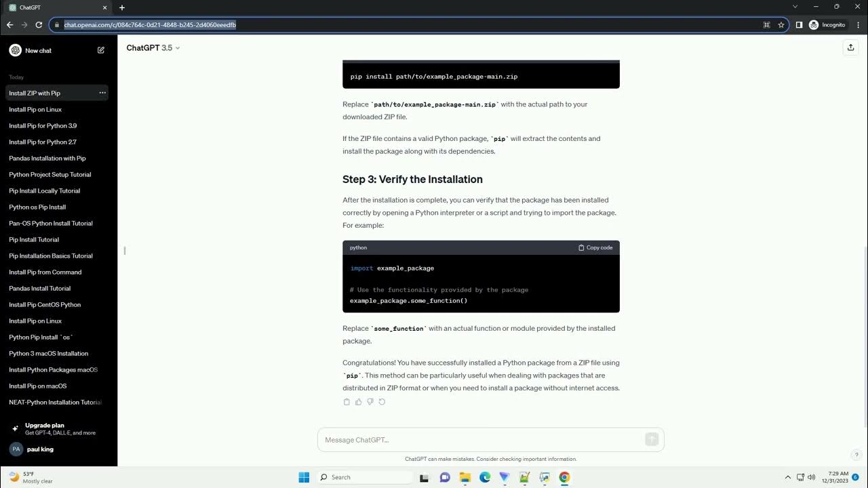The image size is (868, 488).
Task: Click Copy code on the python block
Action: [x=595, y=247]
